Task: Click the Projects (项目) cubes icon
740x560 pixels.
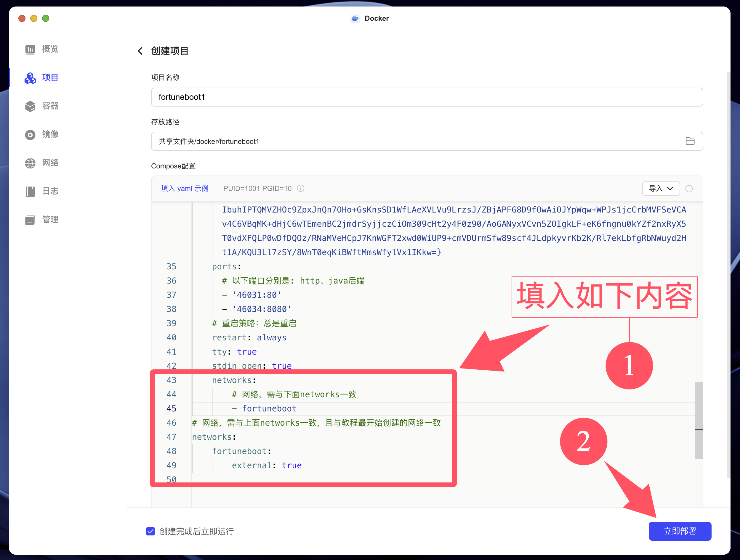Action: coord(30,78)
